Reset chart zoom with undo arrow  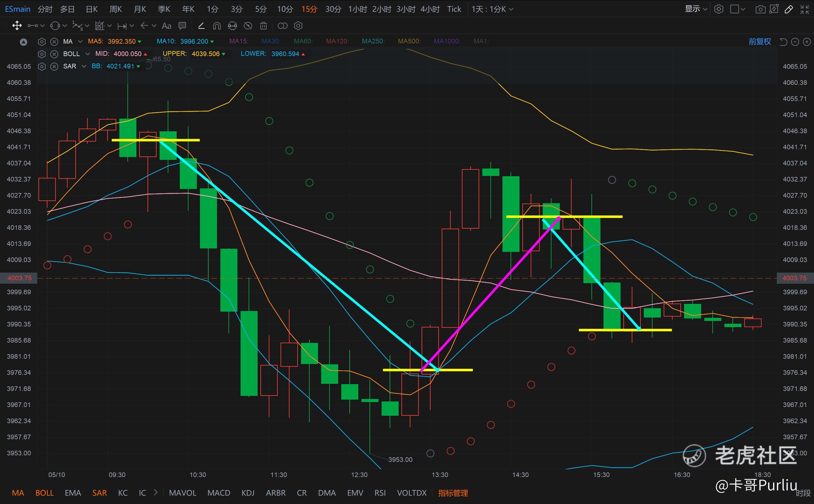pos(783,42)
